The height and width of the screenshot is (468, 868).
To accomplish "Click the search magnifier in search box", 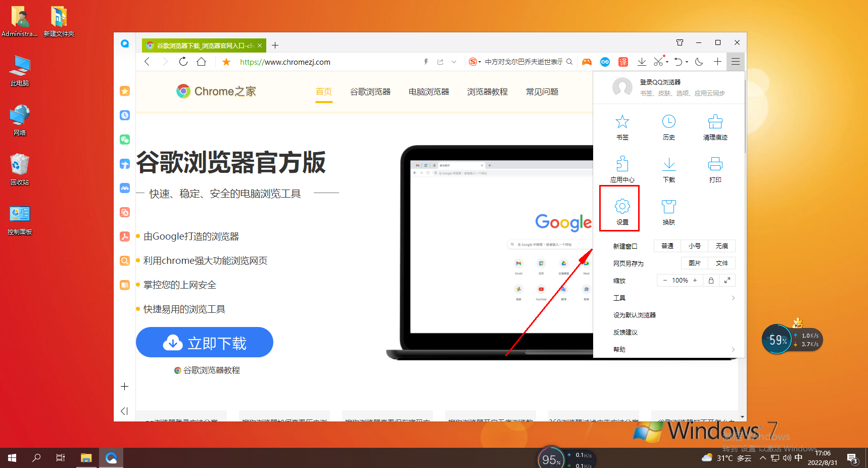I will point(569,62).
